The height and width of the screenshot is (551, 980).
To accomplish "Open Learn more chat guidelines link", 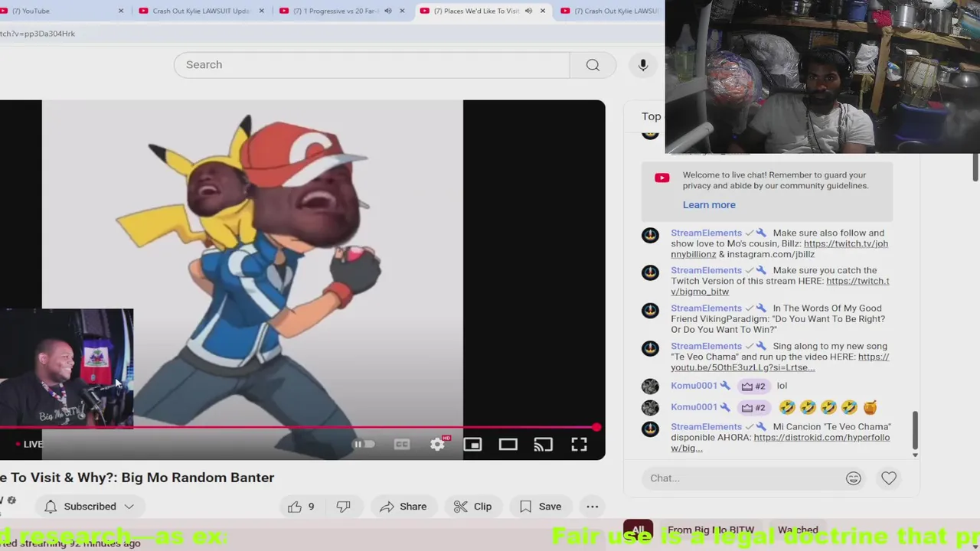I will pyautogui.click(x=709, y=204).
